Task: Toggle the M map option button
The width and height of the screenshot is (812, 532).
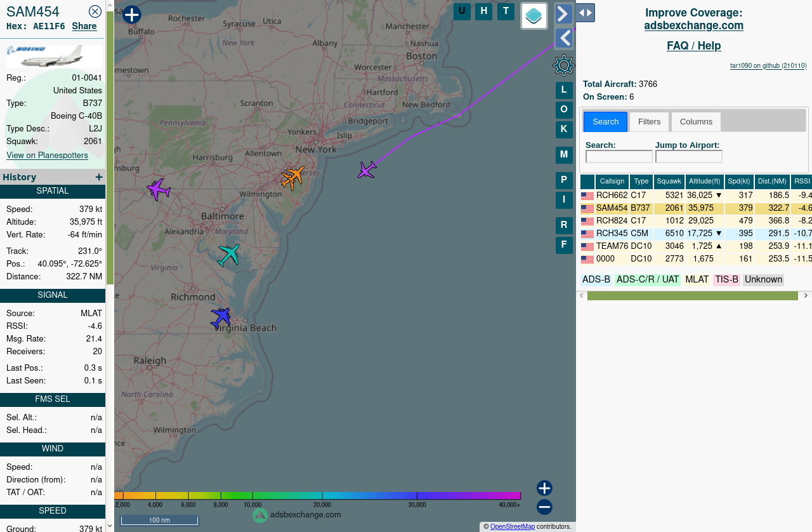Action: [x=564, y=155]
